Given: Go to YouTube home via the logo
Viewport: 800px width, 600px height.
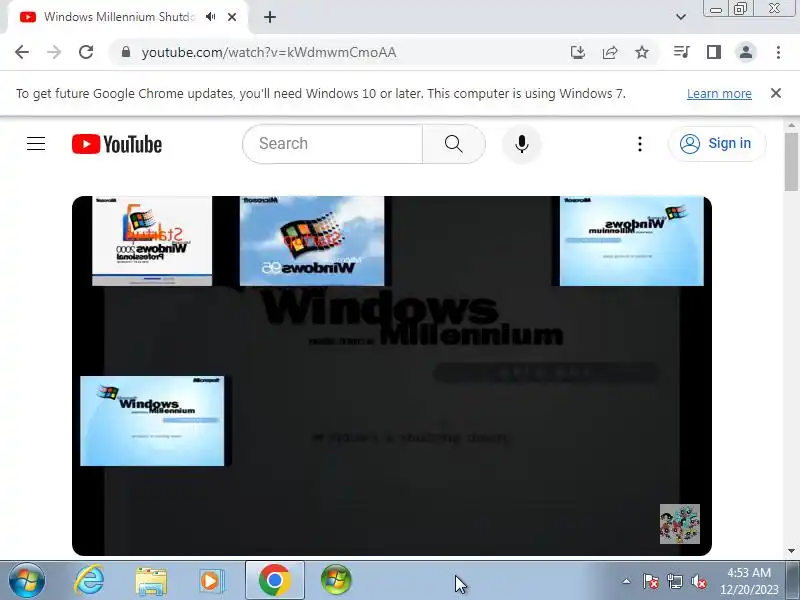Looking at the screenshot, I should (x=117, y=144).
